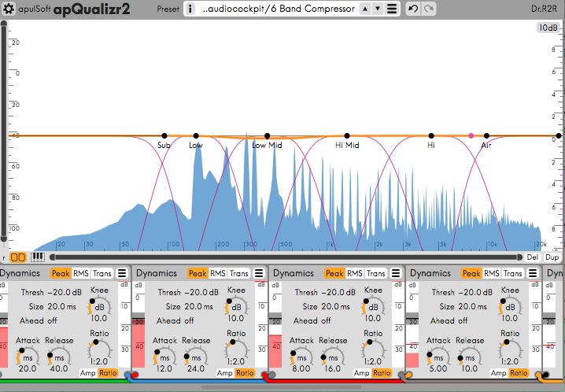Click the preset name 6 Band Compressor field
Image resolution: width=565 pixels, height=392 pixels.
279,9
